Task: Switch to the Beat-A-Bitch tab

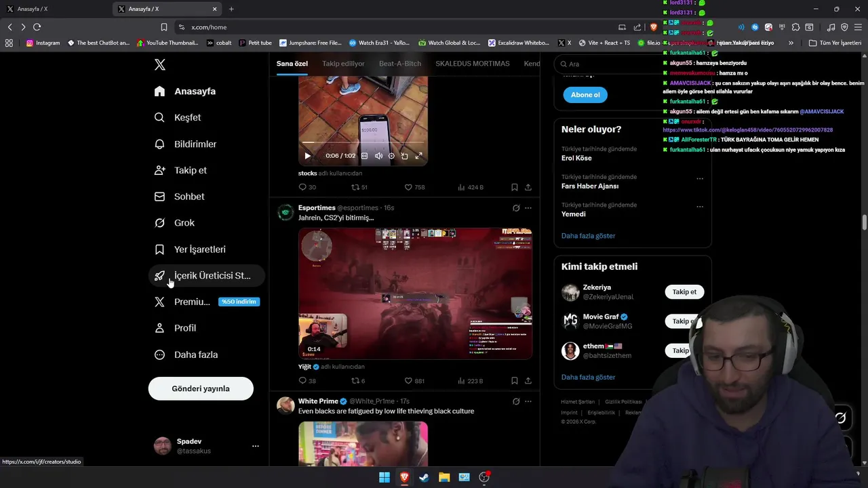Action: pos(400,64)
